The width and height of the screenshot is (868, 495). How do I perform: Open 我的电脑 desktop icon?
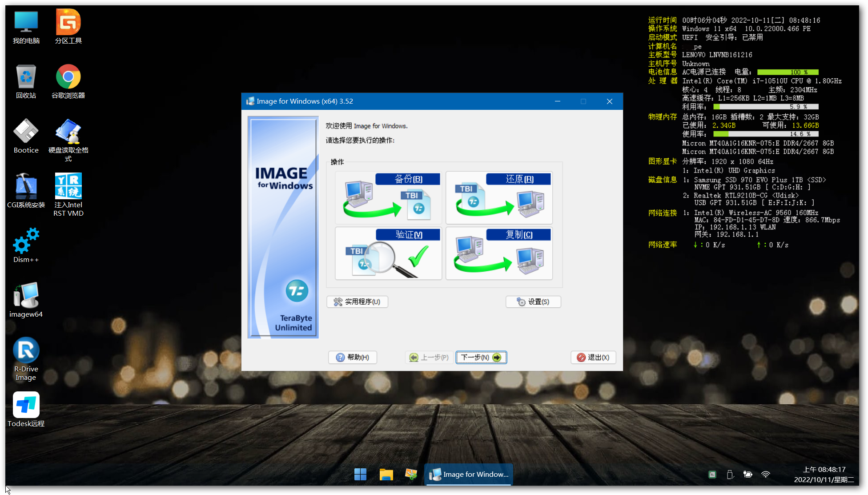pos(26,28)
